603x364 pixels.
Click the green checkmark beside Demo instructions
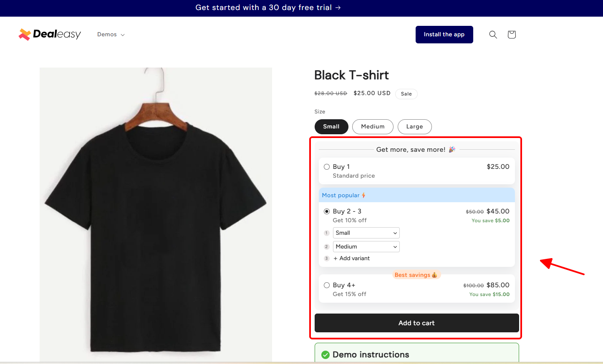click(325, 355)
